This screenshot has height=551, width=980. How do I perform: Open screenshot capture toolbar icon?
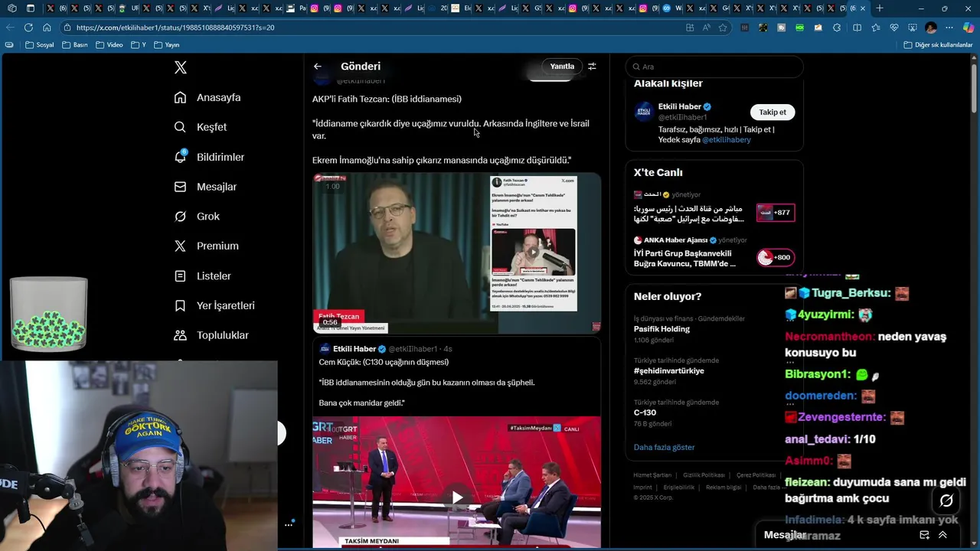pos(912,28)
